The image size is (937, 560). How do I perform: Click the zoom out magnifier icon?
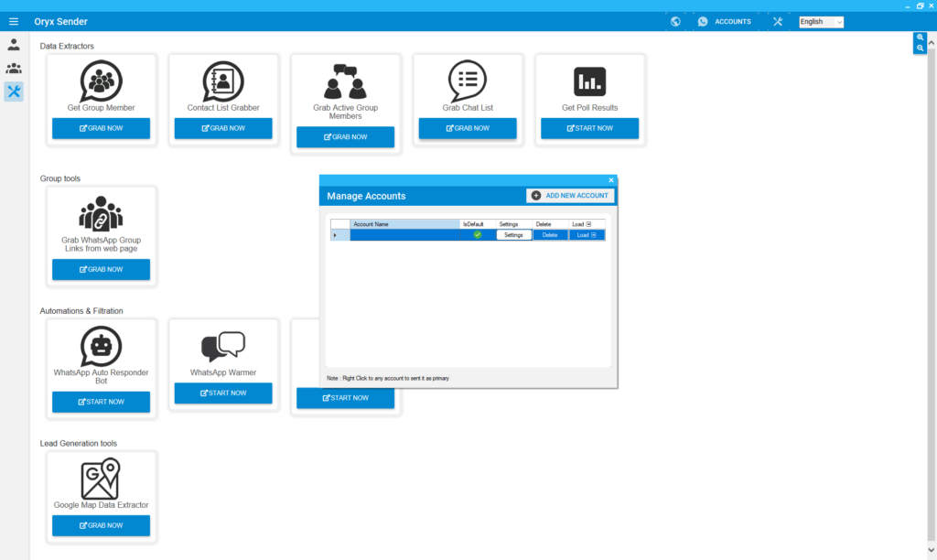920,48
